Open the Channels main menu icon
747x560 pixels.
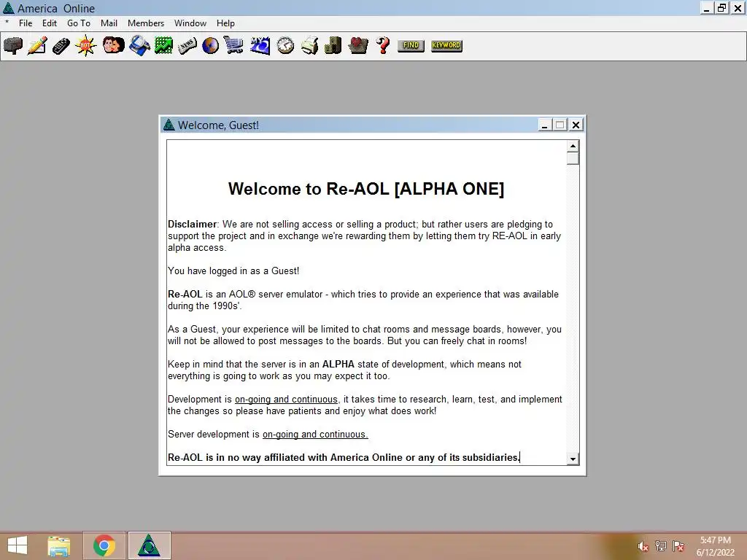61,46
